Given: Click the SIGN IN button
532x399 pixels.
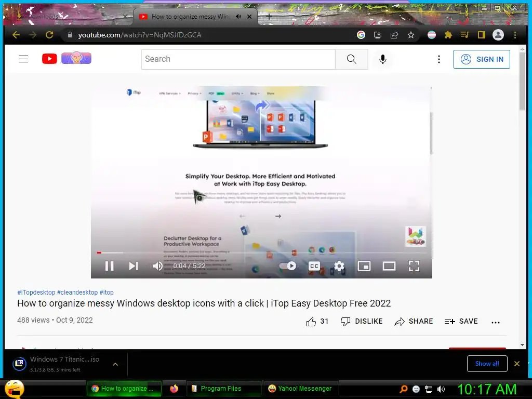Looking at the screenshot, I should [x=482, y=59].
